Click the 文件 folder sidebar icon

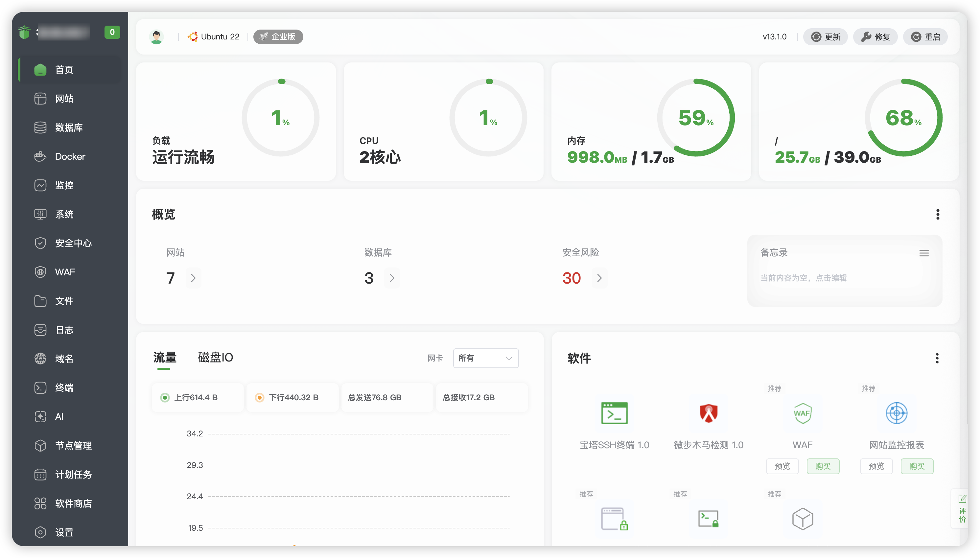coord(40,301)
